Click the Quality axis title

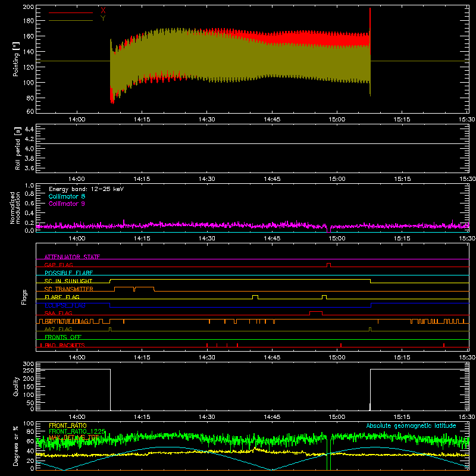[x=16, y=386]
